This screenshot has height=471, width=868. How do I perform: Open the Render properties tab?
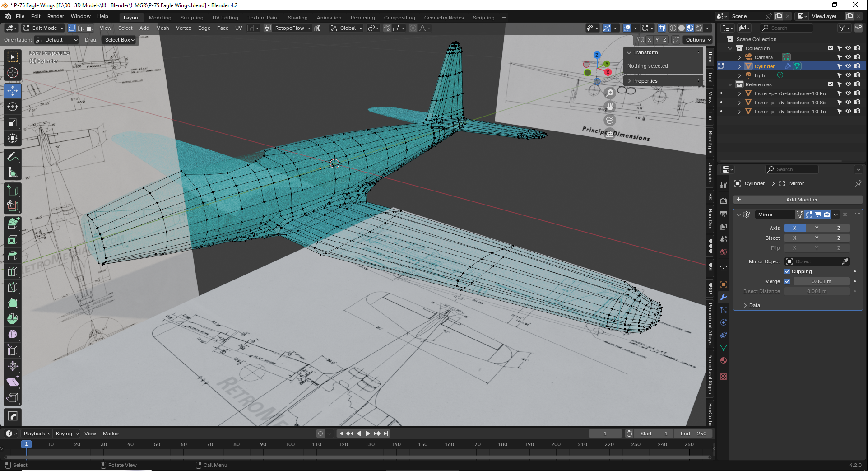[x=724, y=201]
